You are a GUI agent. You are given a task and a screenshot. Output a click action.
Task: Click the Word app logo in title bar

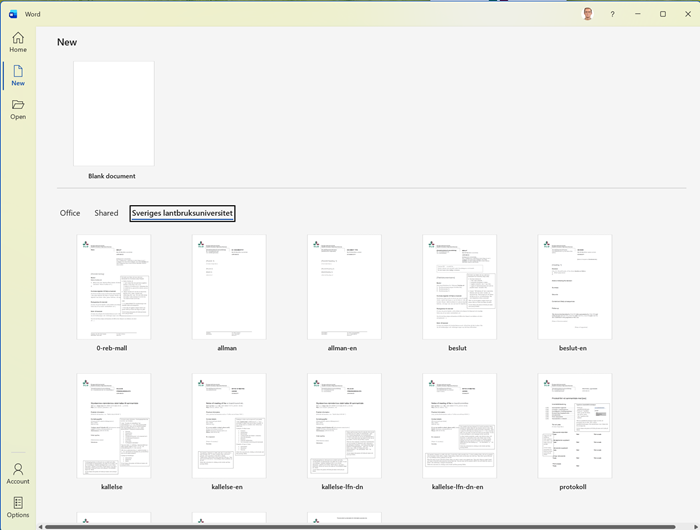[13, 14]
